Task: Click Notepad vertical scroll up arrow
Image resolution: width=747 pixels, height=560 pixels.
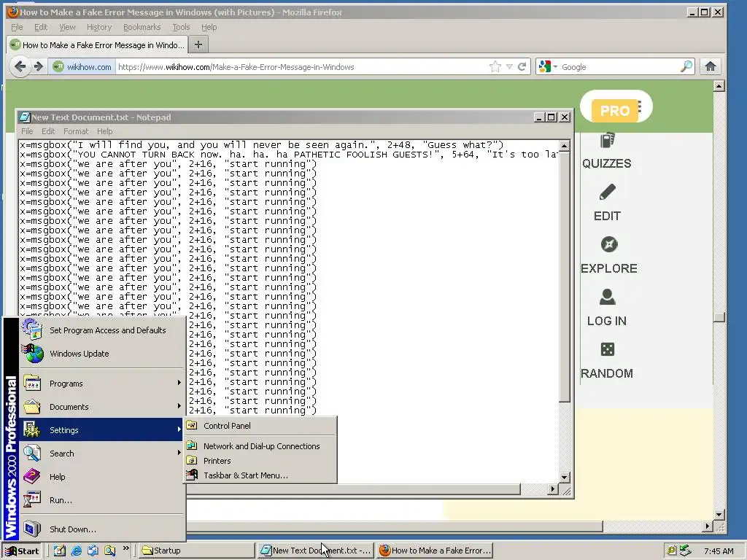Action: point(565,146)
